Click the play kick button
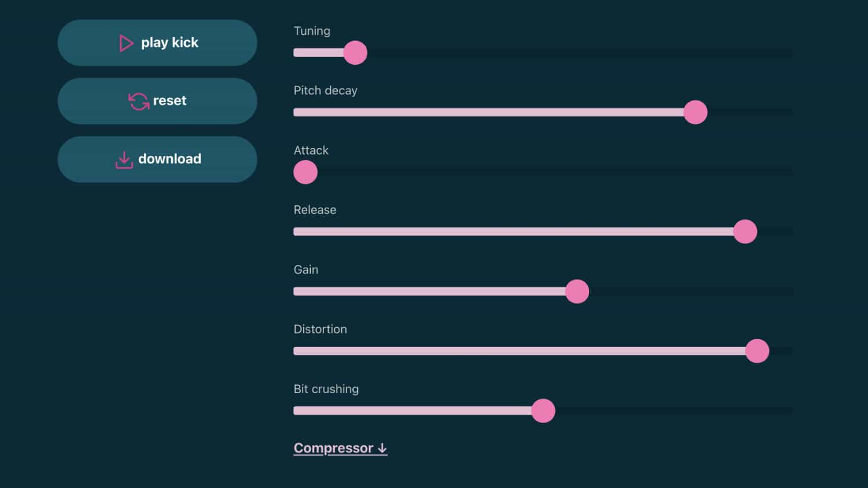Screen dimensions: 868x488 point(157,43)
